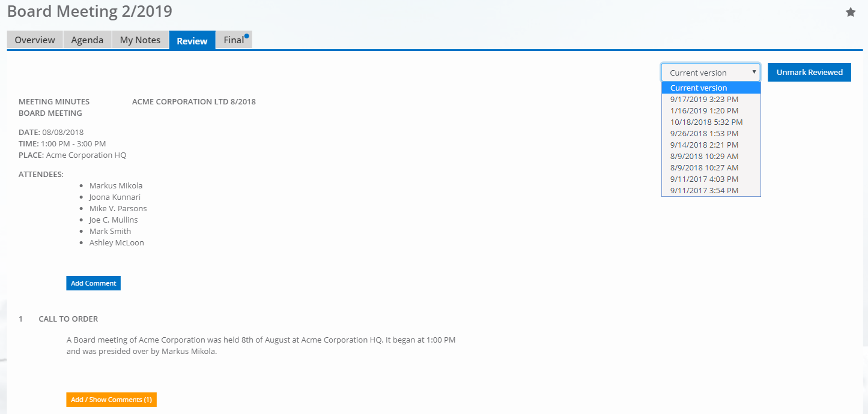Switch to the Overview tab
The image size is (868, 414).
[x=34, y=40]
